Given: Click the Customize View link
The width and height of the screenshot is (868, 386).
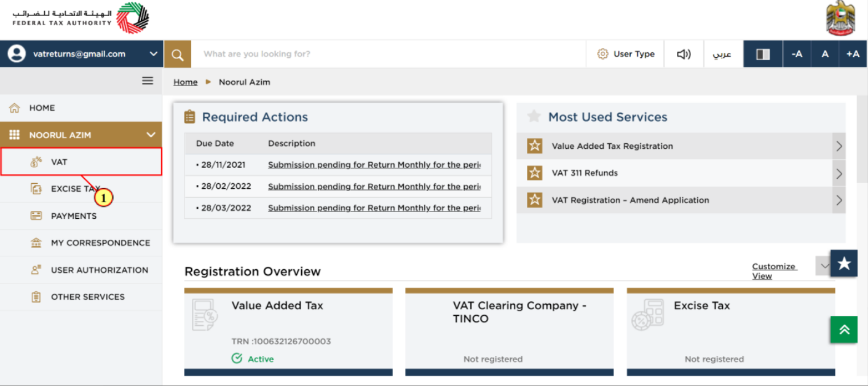Looking at the screenshot, I should point(774,271).
